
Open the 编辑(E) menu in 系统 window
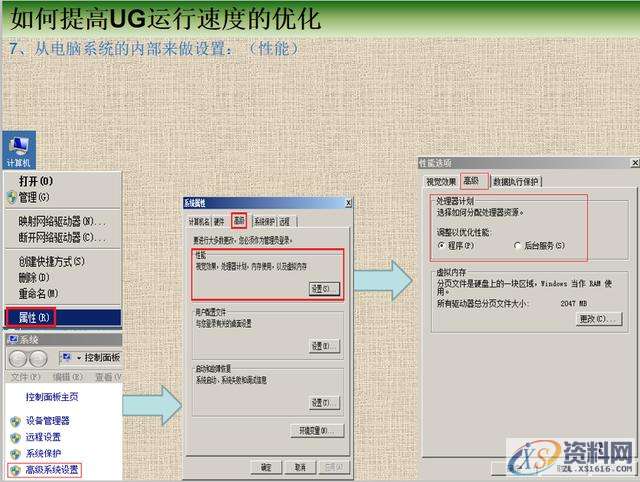[x=67, y=377]
